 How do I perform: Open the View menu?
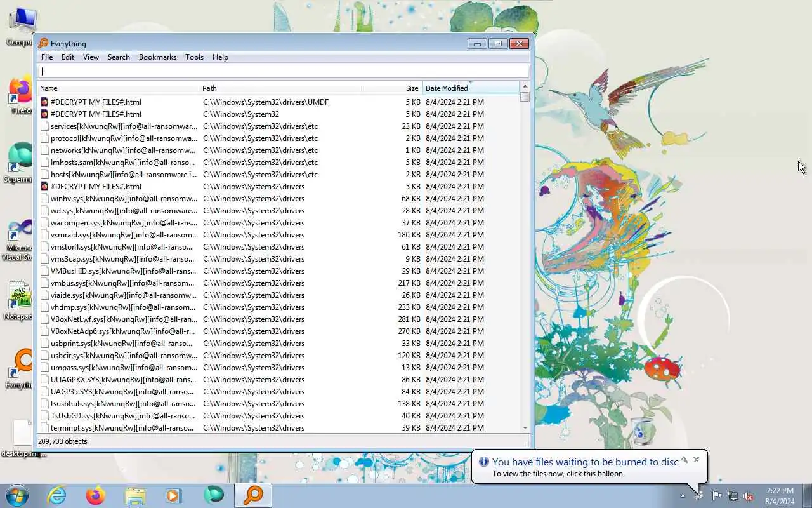[91, 57]
